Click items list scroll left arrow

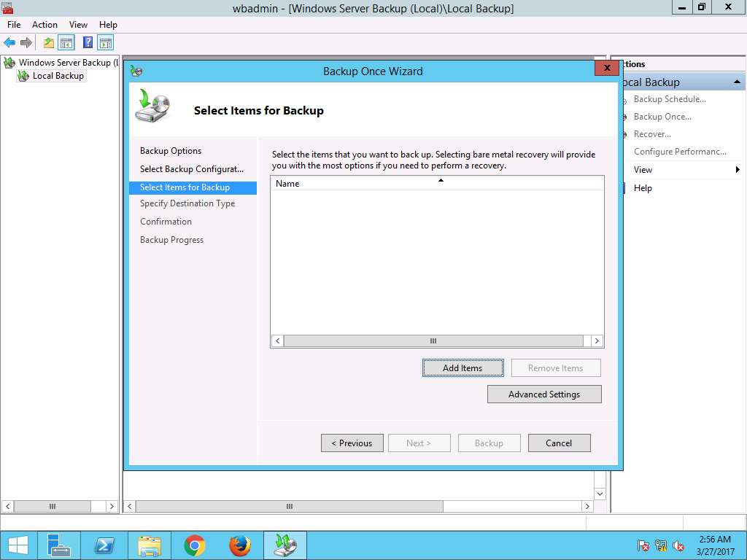pos(277,341)
